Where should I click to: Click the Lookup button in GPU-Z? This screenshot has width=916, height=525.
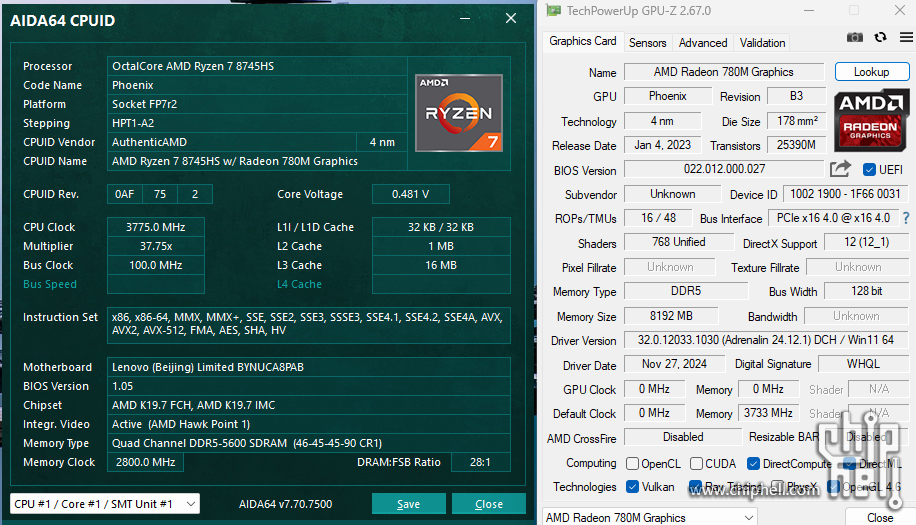click(x=872, y=72)
